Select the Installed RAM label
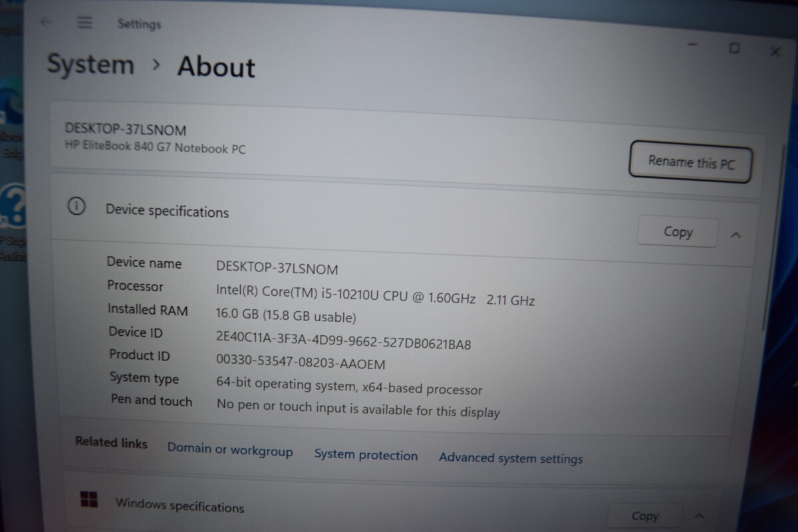This screenshot has width=798, height=532. (x=148, y=309)
